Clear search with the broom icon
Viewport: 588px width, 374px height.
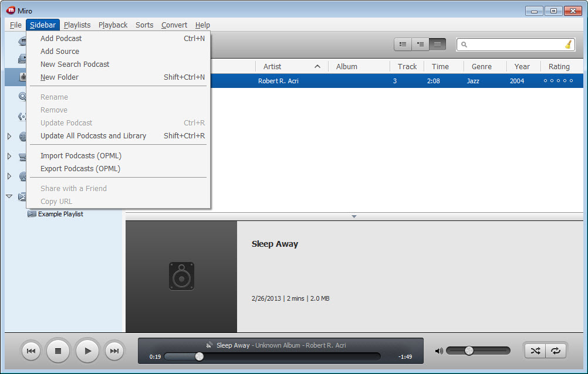click(x=568, y=45)
